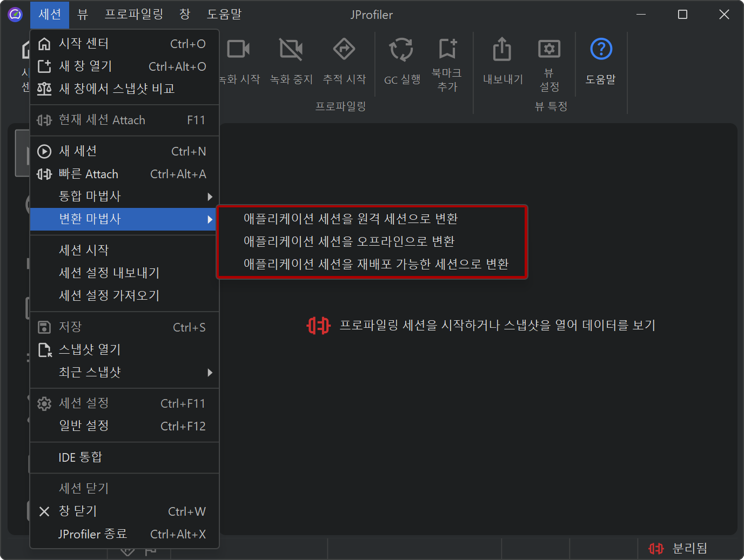This screenshot has width=744, height=560.
Task: Open 뷰 설정 view settings icon
Action: (549, 50)
